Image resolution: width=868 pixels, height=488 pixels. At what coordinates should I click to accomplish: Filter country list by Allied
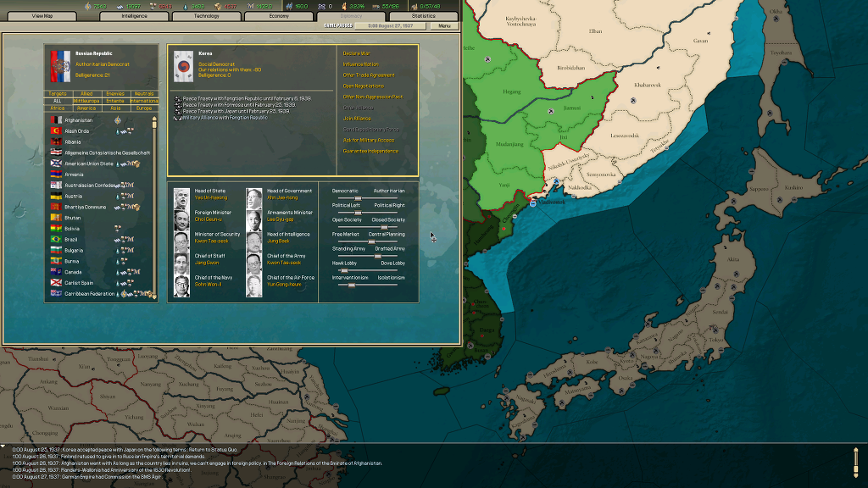point(86,94)
